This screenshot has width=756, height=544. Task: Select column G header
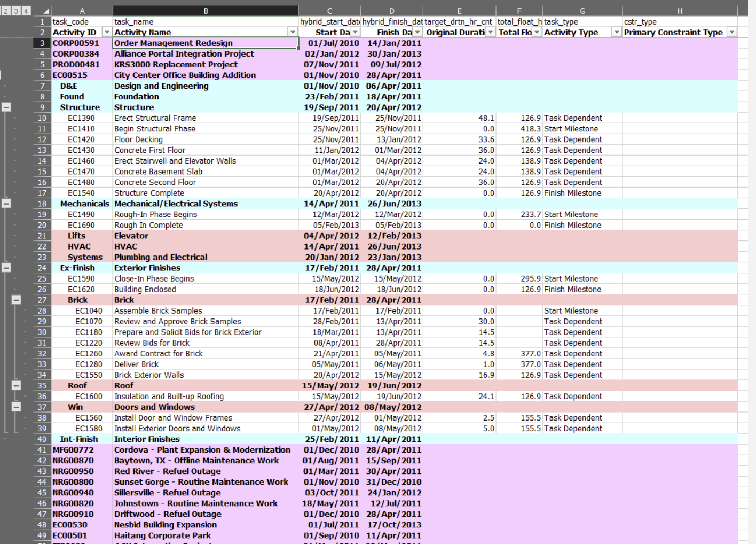[x=582, y=11]
